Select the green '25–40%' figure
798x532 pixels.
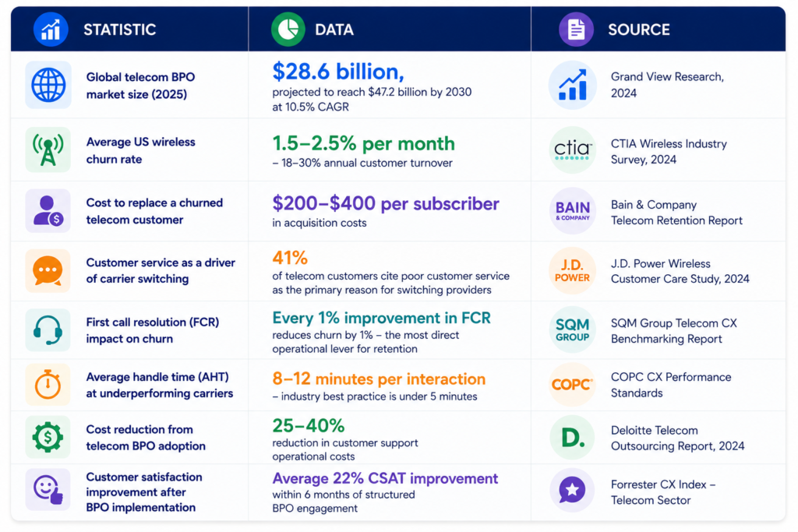(309, 426)
